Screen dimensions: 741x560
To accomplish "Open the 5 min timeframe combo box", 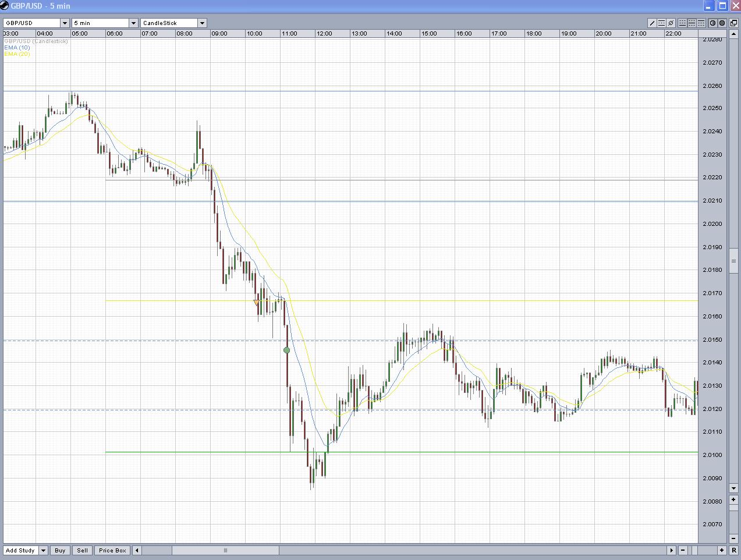I will tap(105, 23).
